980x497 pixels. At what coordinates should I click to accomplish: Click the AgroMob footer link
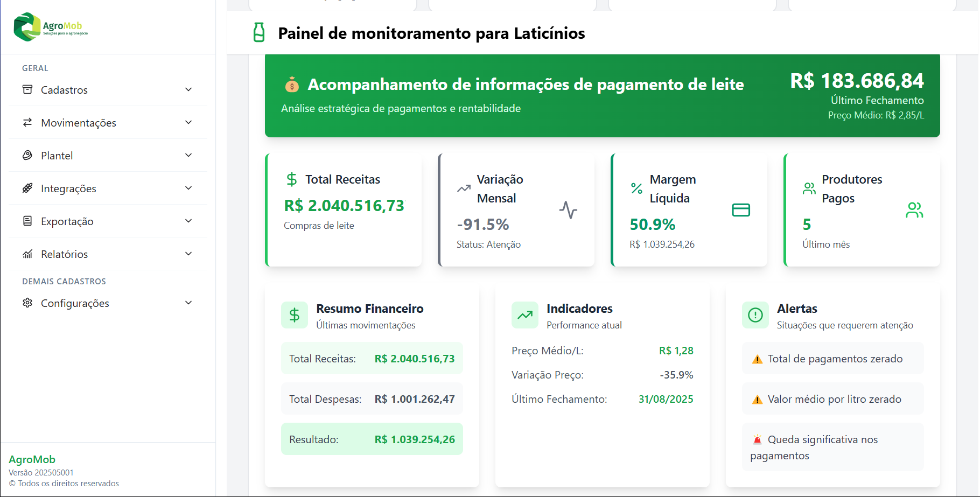click(x=32, y=459)
